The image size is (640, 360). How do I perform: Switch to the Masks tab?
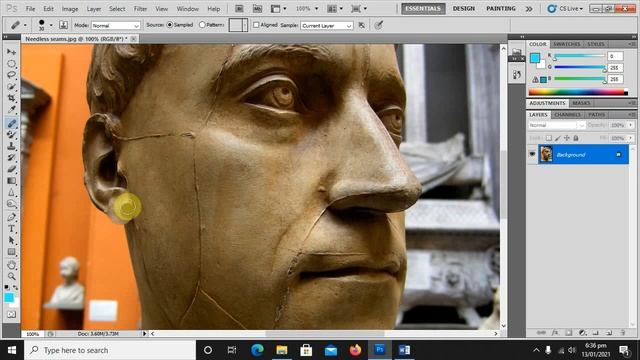pyautogui.click(x=581, y=103)
